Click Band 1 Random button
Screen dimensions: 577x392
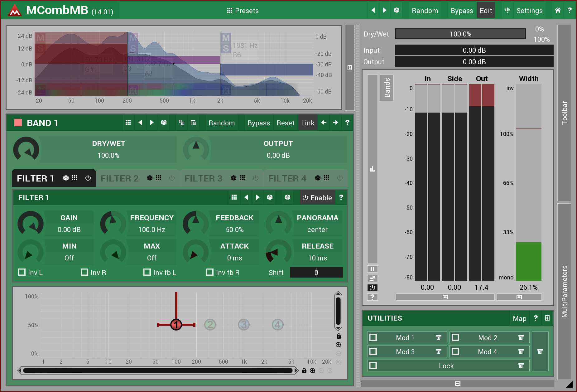click(x=222, y=123)
